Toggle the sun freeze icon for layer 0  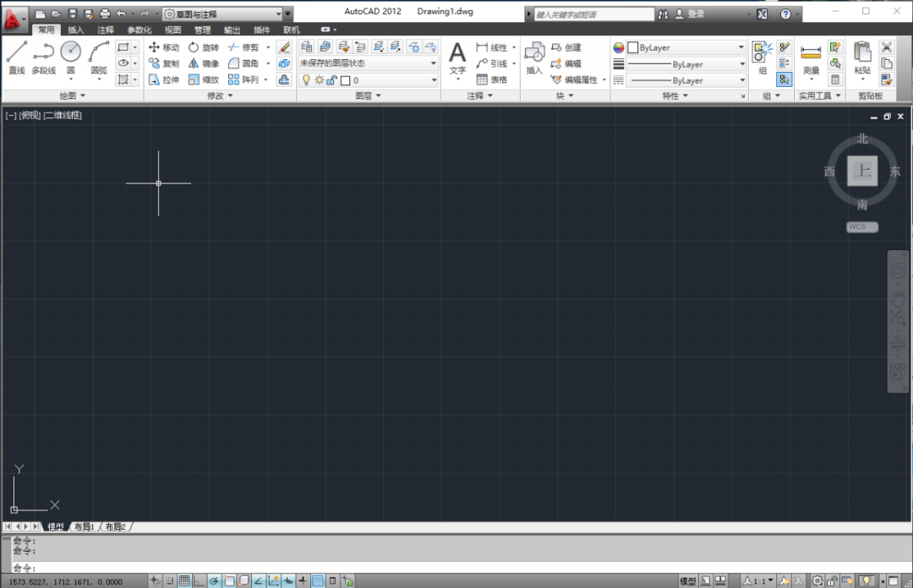tap(319, 80)
